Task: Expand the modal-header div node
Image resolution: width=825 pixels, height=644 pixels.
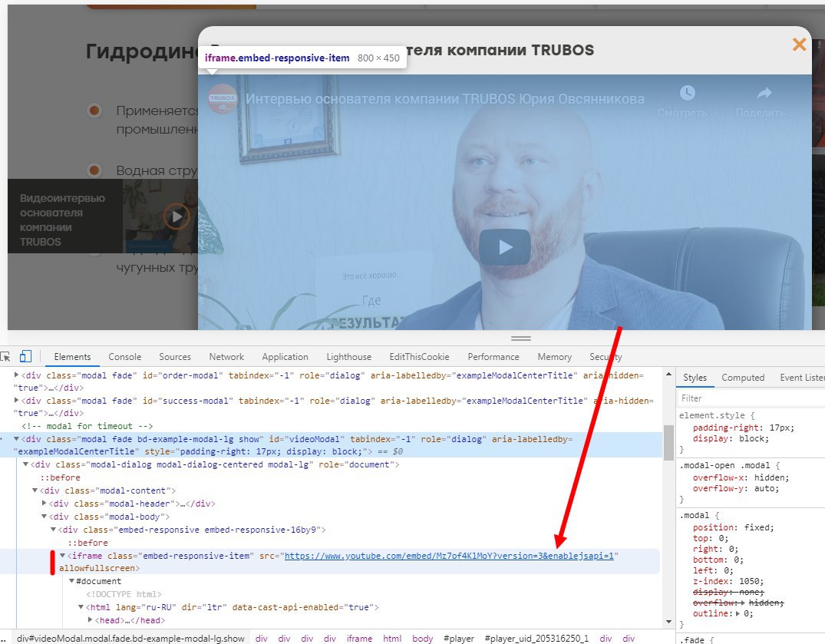Action: pyautogui.click(x=45, y=504)
